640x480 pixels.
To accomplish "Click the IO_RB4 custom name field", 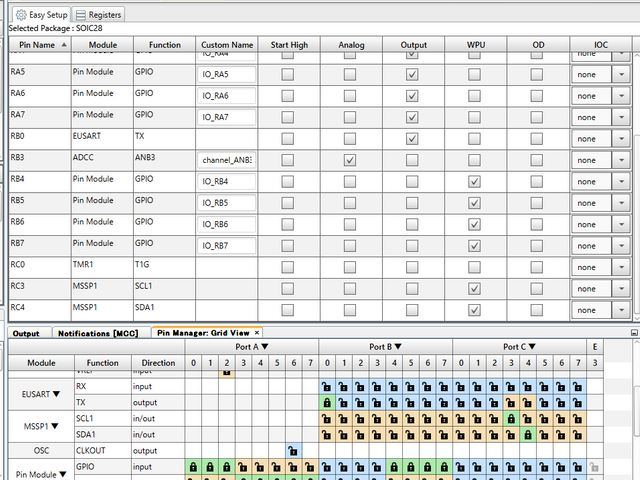I will [227, 181].
